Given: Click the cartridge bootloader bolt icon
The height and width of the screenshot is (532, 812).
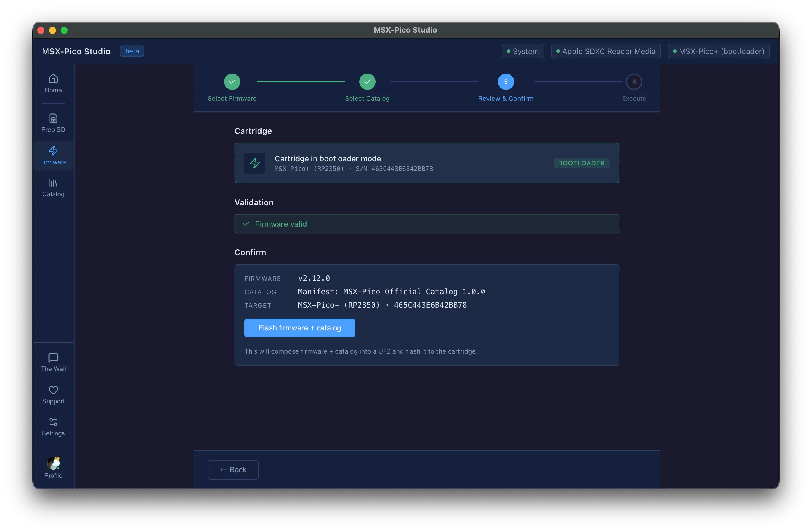Looking at the screenshot, I should 255,163.
